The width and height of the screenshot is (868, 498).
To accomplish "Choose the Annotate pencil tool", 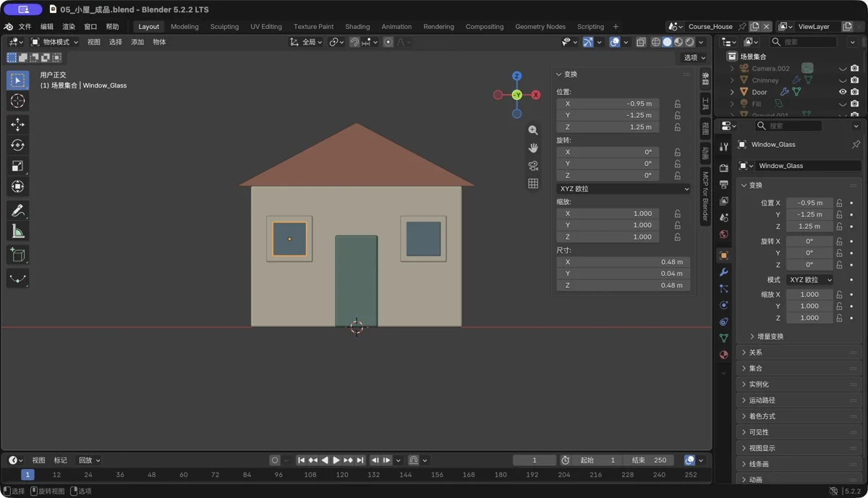I will [18, 211].
